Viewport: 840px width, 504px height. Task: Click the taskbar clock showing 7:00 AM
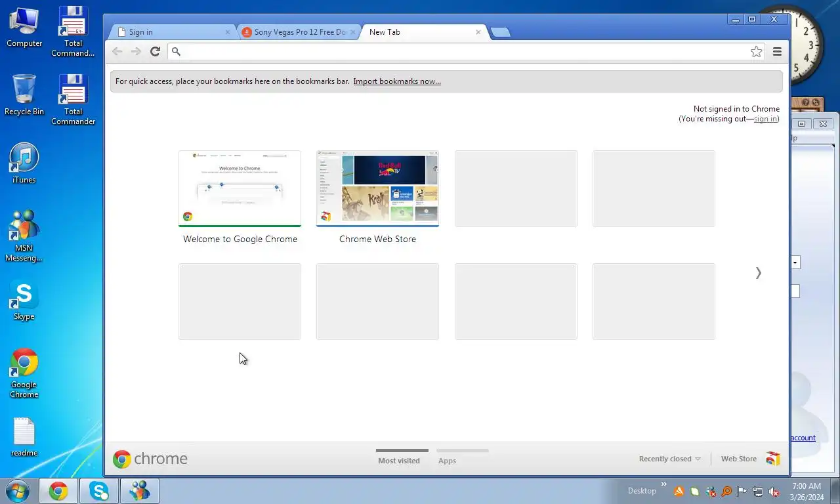click(x=807, y=492)
